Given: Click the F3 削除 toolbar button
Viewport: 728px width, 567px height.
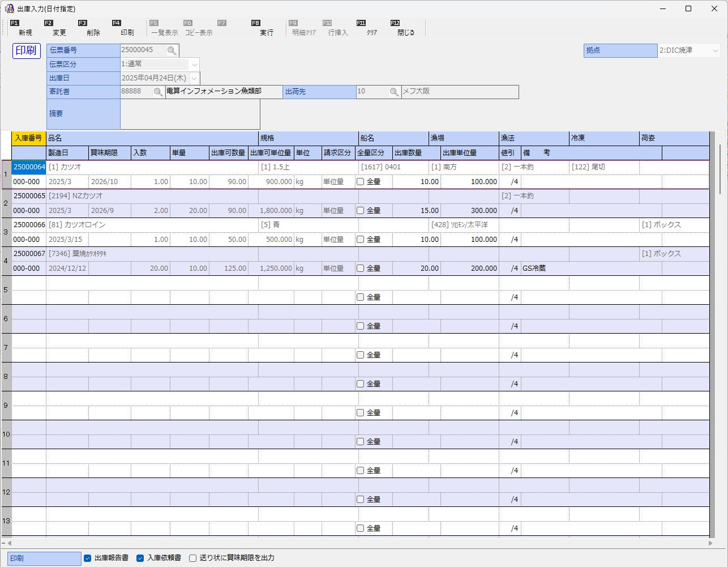Looking at the screenshot, I should point(93,28).
